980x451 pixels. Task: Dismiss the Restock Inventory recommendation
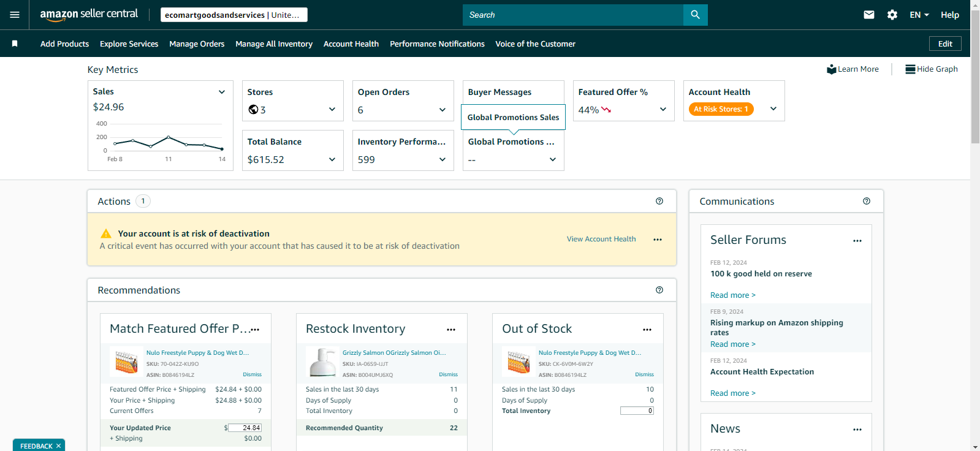(x=448, y=374)
